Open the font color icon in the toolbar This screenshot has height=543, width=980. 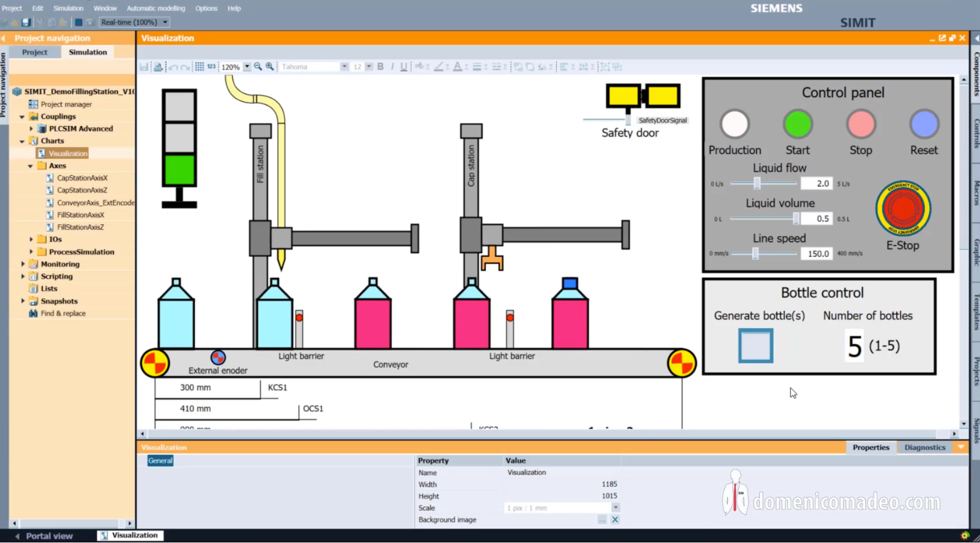(458, 67)
